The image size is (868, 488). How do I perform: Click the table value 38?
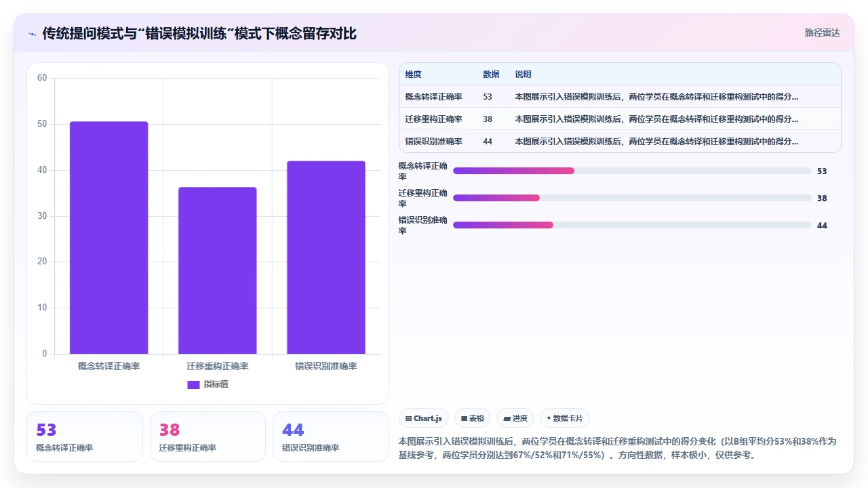488,119
